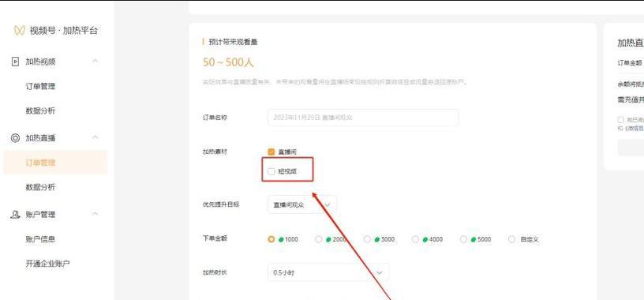Image resolution: width=644 pixels, height=300 pixels.
Task: Click the 加热视频 play icon in sidebar
Action: (15, 62)
